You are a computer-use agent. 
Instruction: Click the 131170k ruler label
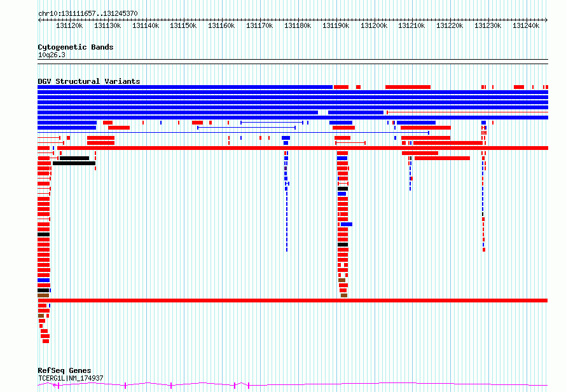tap(259, 25)
